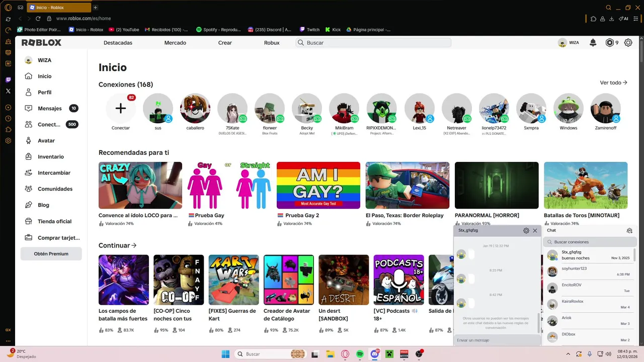Image resolution: width=644 pixels, height=362 pixels.
Task: Open the X icon in Opera sidebar
Action: click(8, 91)
